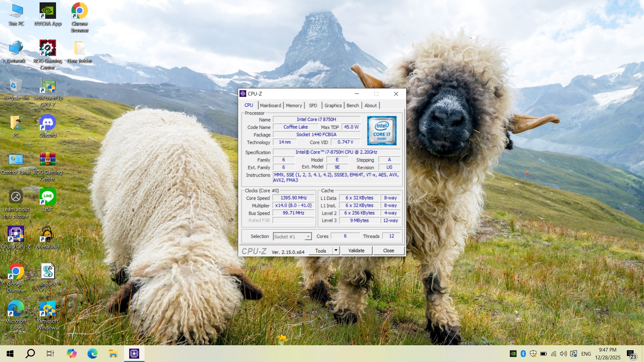Click the Validate button
This screenshot has height=362, width=644.
(x=356, y=250)
